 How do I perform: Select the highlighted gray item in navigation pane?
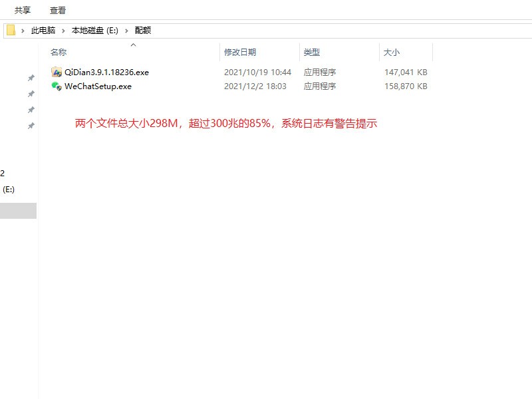19,211
